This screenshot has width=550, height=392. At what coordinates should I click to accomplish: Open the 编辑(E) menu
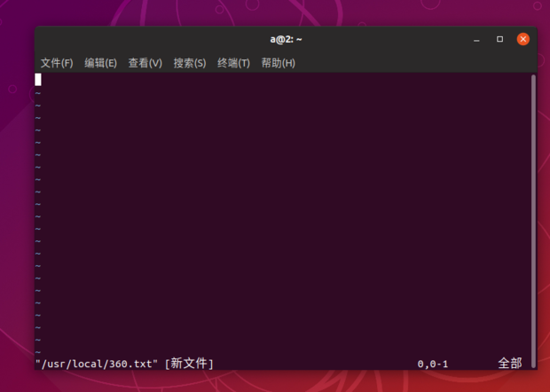(100, 63)
